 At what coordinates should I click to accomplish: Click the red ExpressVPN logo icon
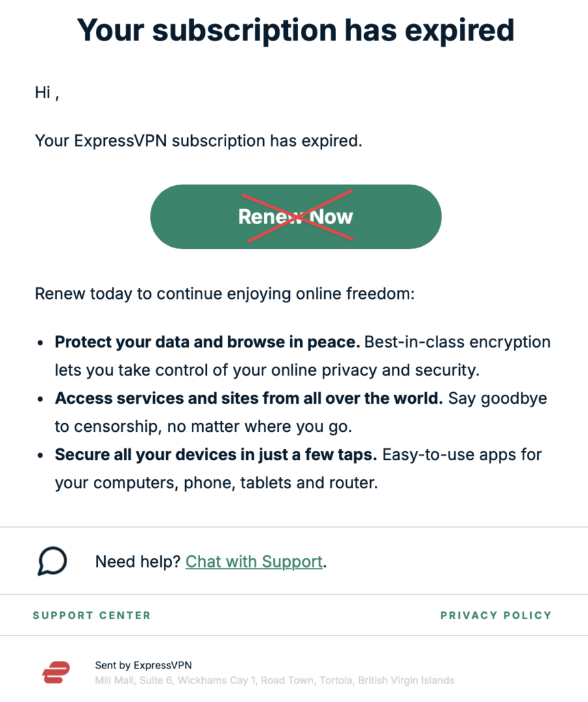tap(56, 673)
